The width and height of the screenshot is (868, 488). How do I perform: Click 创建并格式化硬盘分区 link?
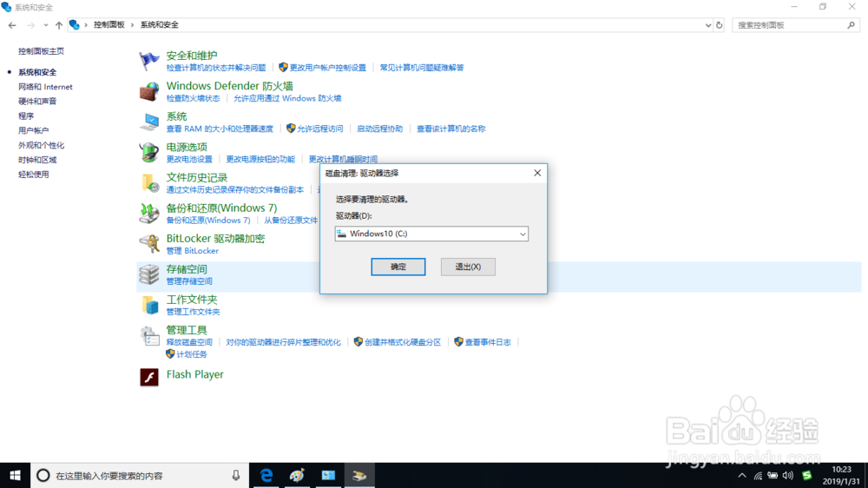[403, 342]
